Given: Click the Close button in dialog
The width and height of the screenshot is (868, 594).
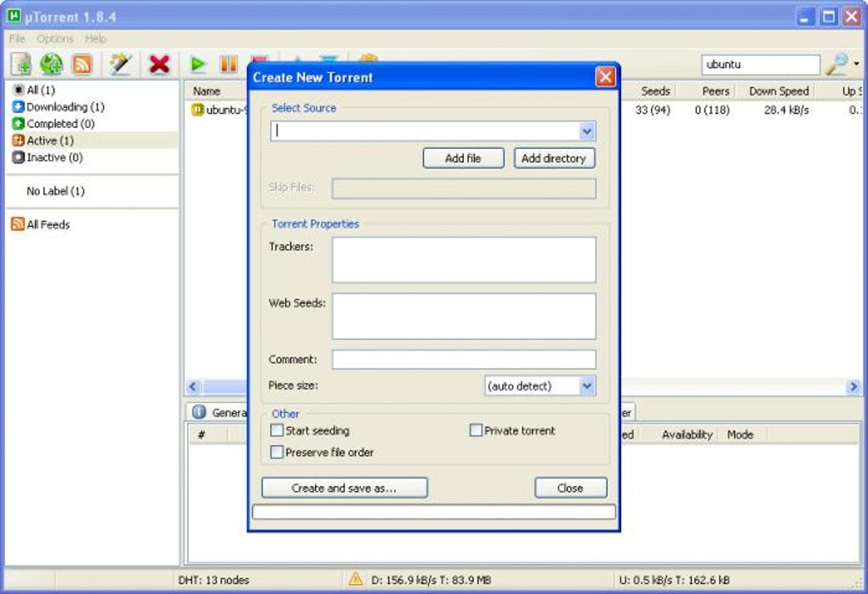Looking at the screenshot, I should pos(571,488).
